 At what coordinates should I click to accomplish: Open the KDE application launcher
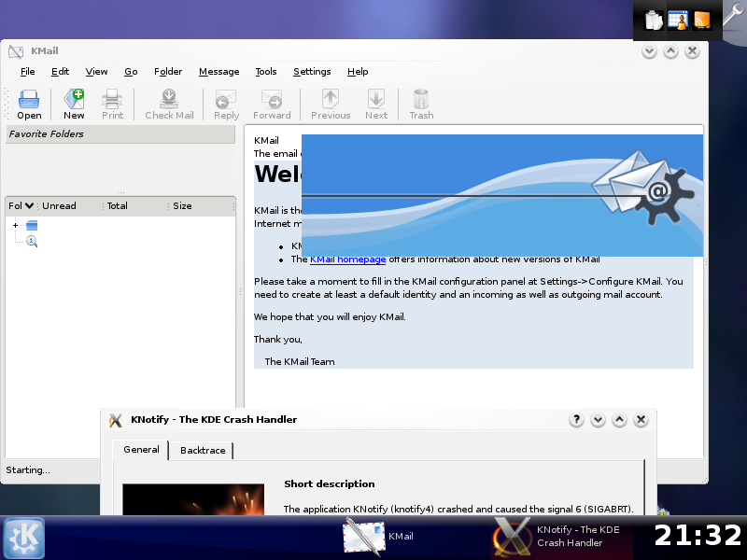pos(24,539)
